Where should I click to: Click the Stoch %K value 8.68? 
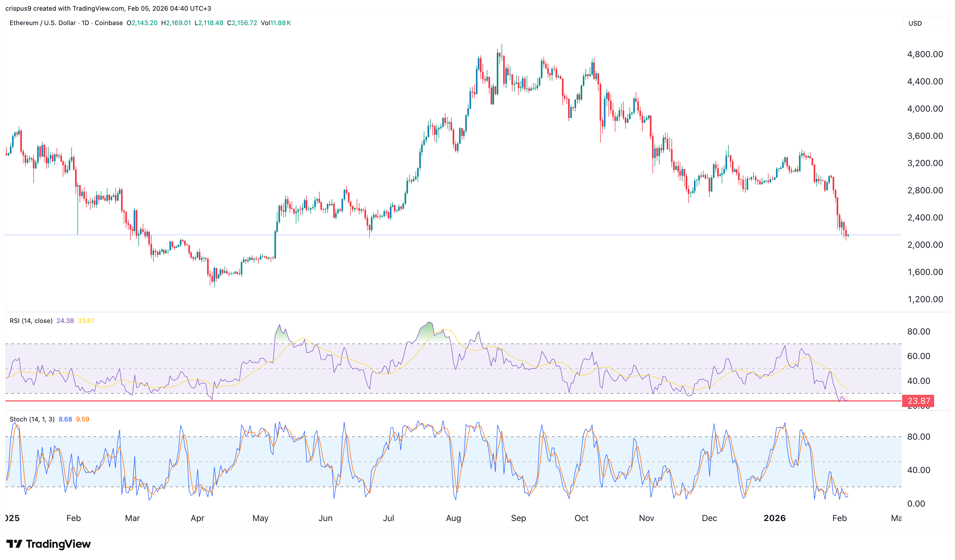tap(65, 419)
